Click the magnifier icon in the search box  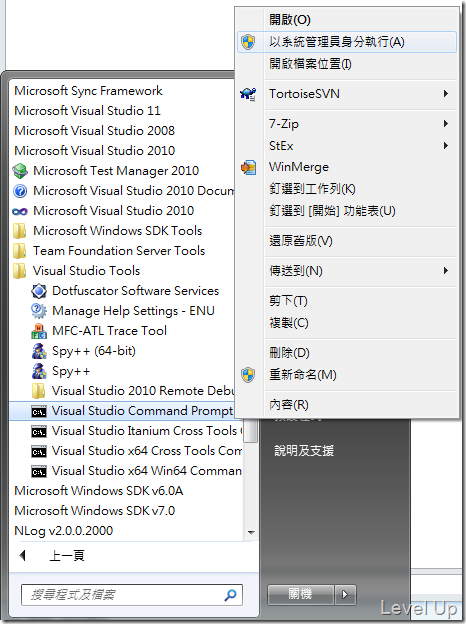coord(230,595)
